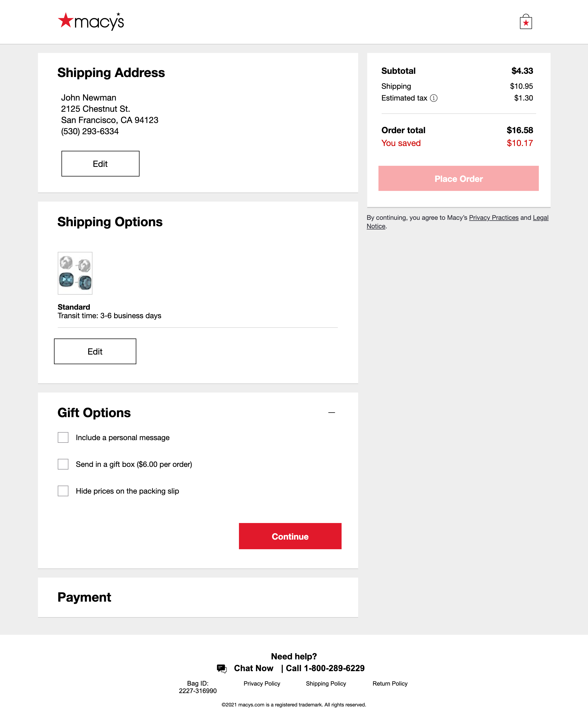
Task: Open the Shipping Policy link
Action: (x=326, y=683)
